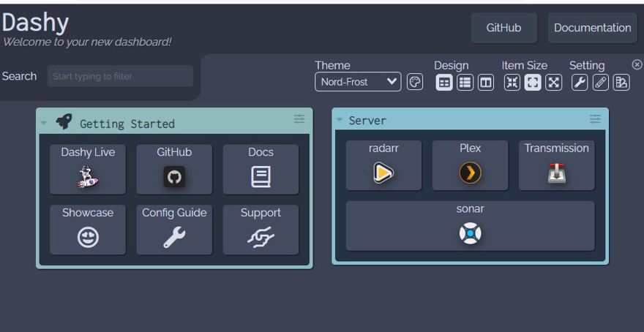Click the Welcome to your new dashboard subtitle
The height and width of the screenshot is (332, 644).
click(x=86, y=42)
